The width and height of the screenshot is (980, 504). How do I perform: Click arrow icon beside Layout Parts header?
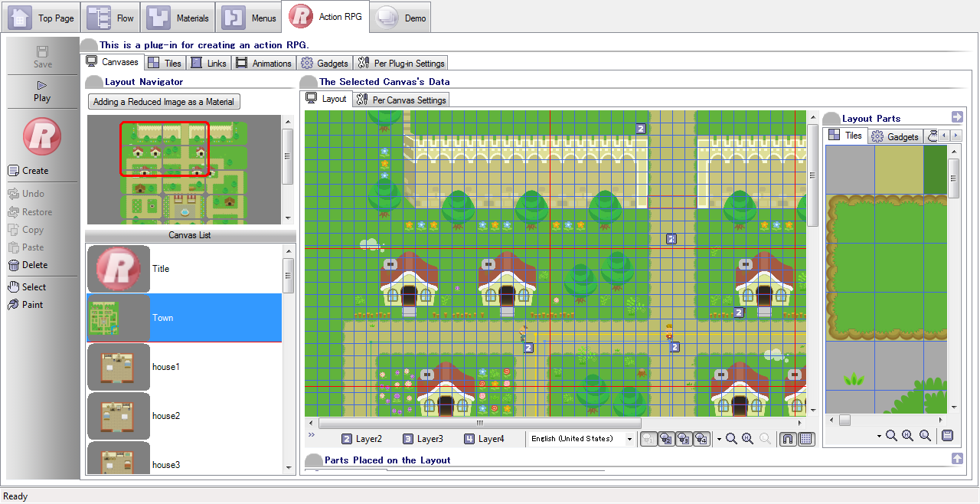957,117
